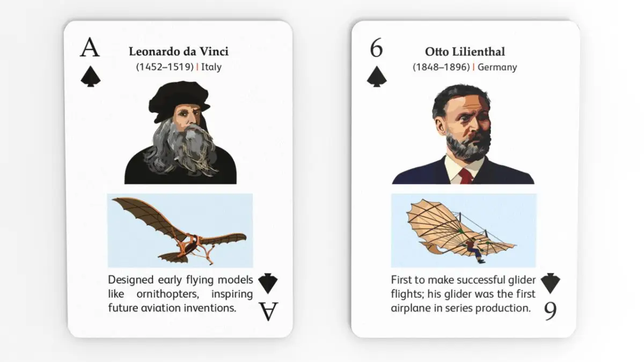Click the top-left 6 rank number
Viewport: 644px width, 362px height.
click(376, 49)
